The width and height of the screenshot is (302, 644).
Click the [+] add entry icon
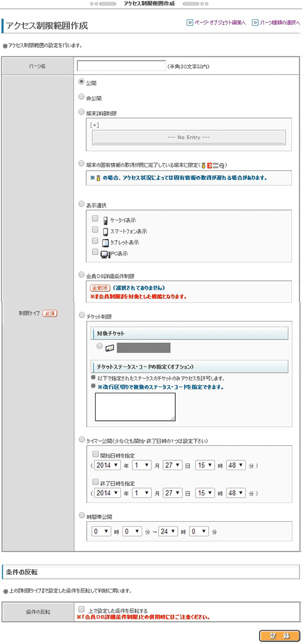point(94,125)
